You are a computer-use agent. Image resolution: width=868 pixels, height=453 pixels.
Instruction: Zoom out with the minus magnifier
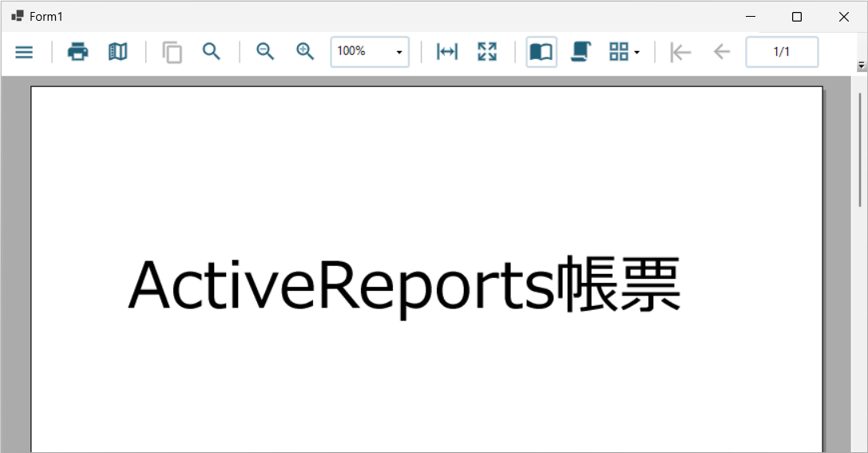pos(265,51)
